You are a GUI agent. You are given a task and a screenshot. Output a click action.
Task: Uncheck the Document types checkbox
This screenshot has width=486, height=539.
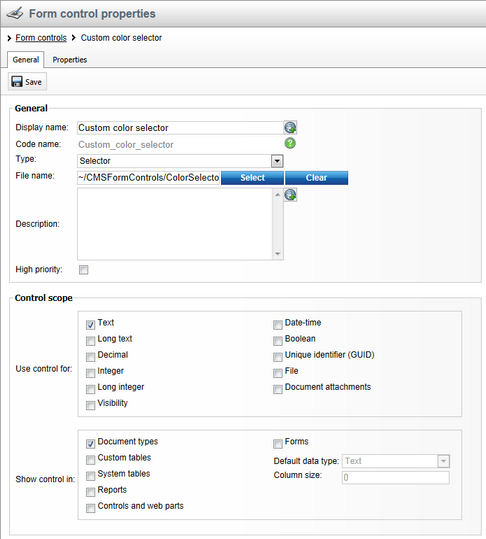[x=90, y=444]
